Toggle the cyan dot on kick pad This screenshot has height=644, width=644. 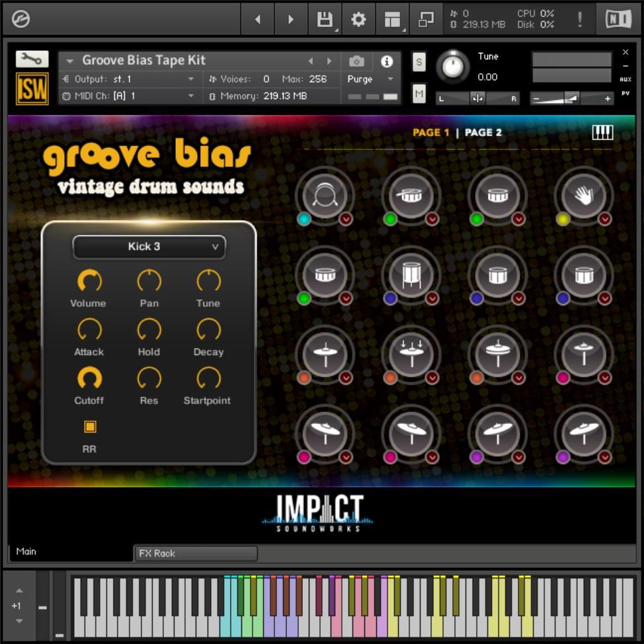pyautogui.click(x=303, y=219)
